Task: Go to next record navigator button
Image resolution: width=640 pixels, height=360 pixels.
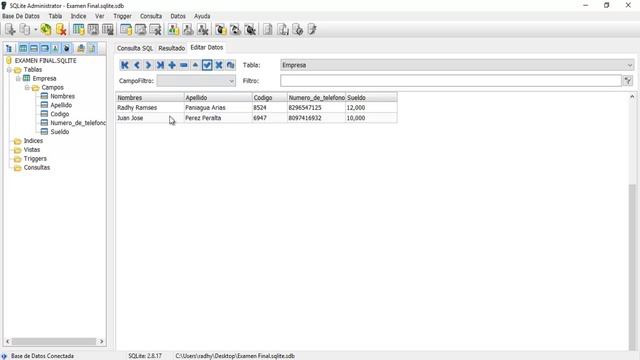Action: pos(149,65)
